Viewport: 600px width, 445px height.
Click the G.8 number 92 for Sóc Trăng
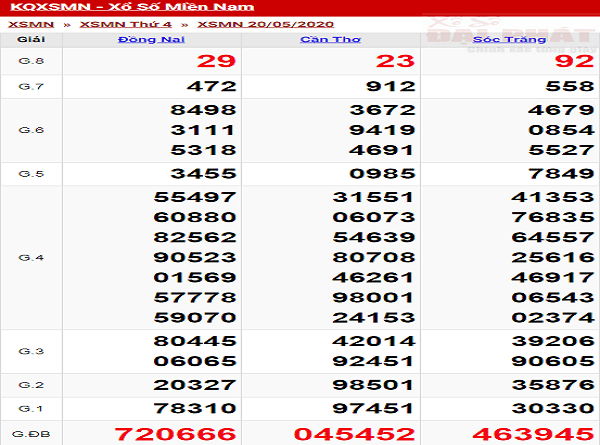[574, 62]
